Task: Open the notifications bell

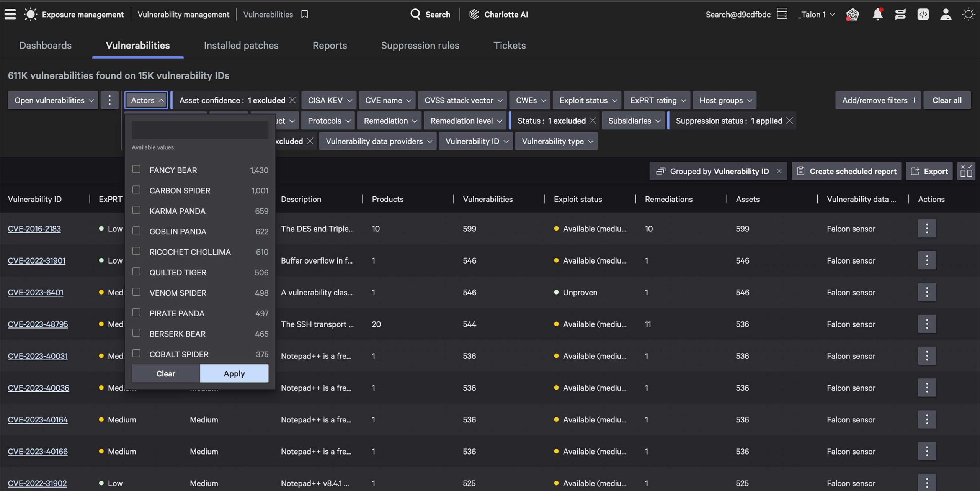Action: [877, 15]
